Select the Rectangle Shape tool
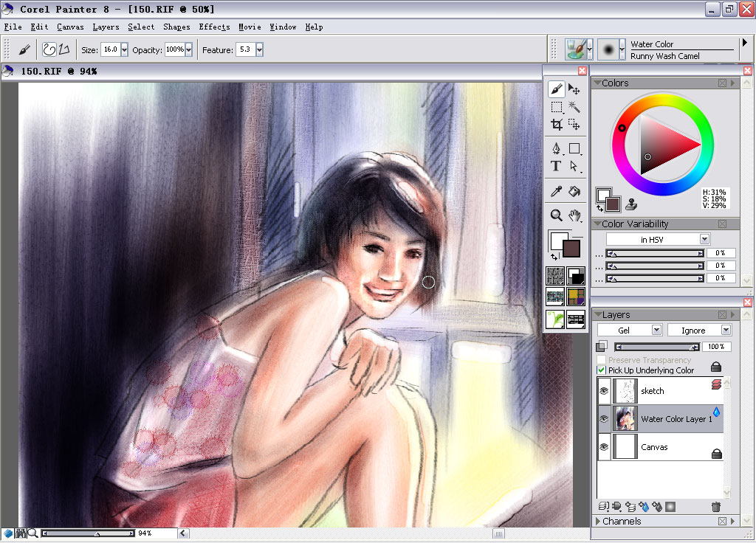Image resolution: width=756 pixels, height=543 pixels. point(574,148)
